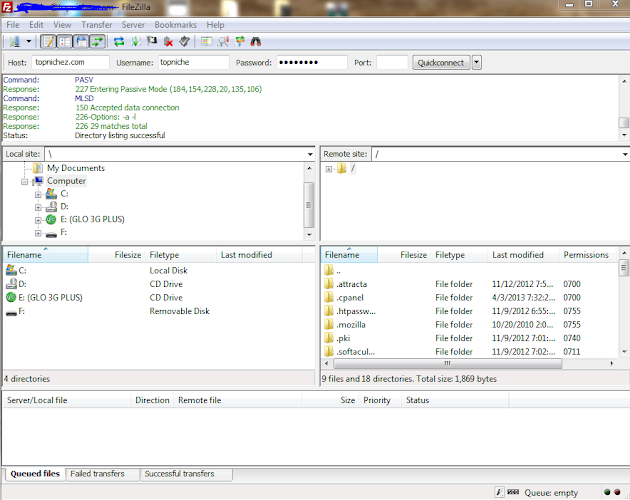The image size is (630, 500).
Task: Collapse the Computer tree node
Action: (x=25, y=182)
